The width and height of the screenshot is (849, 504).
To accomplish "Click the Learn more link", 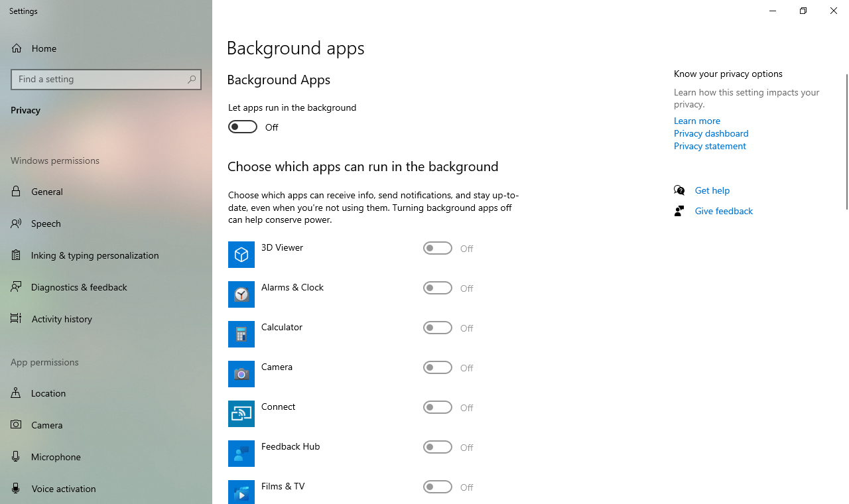I will click(x=696, y=121).
